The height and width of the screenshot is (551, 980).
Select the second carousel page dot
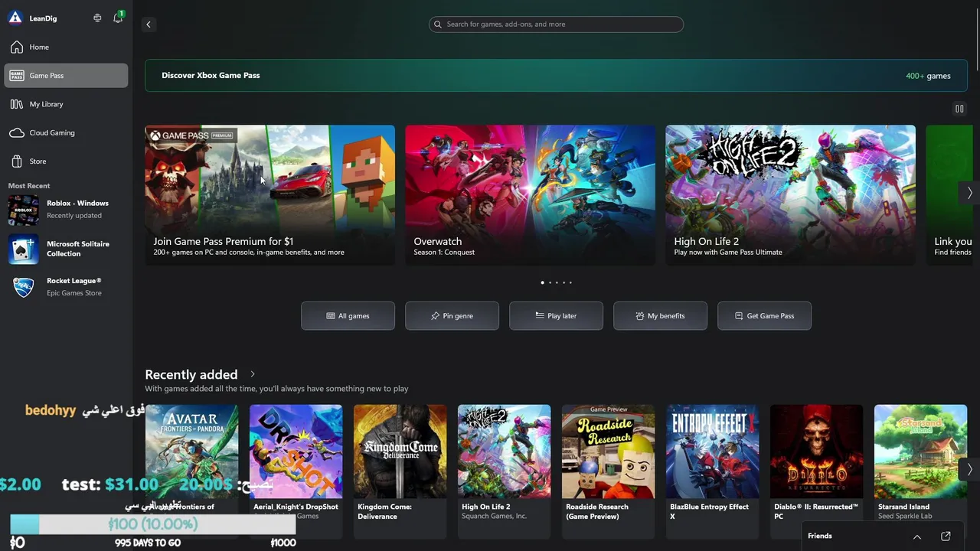click(x=550, y=282)
